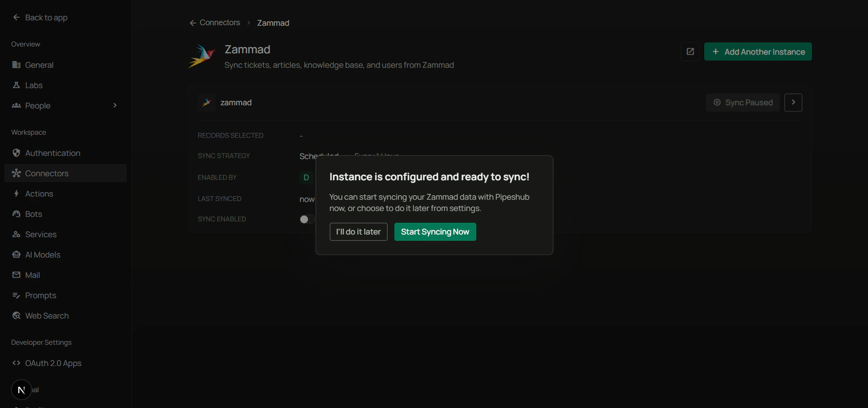Click the Bots icon in sidebar

coord(16,214)
